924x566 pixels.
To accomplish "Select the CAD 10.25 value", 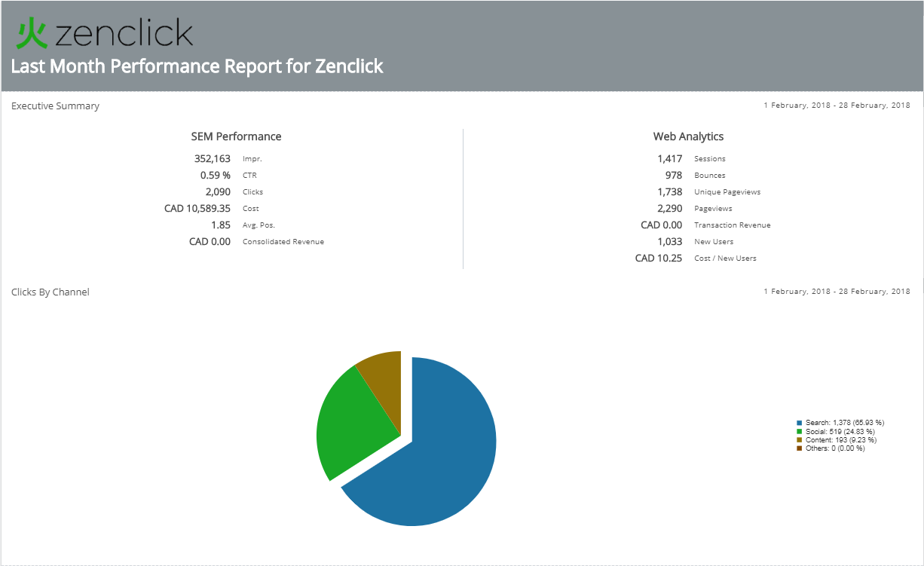I will pos(659,259).
